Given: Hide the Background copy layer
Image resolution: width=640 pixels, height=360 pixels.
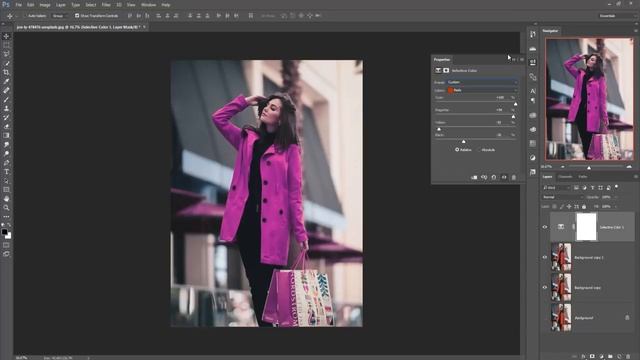Looking at the screenshot, I should 545,287.
